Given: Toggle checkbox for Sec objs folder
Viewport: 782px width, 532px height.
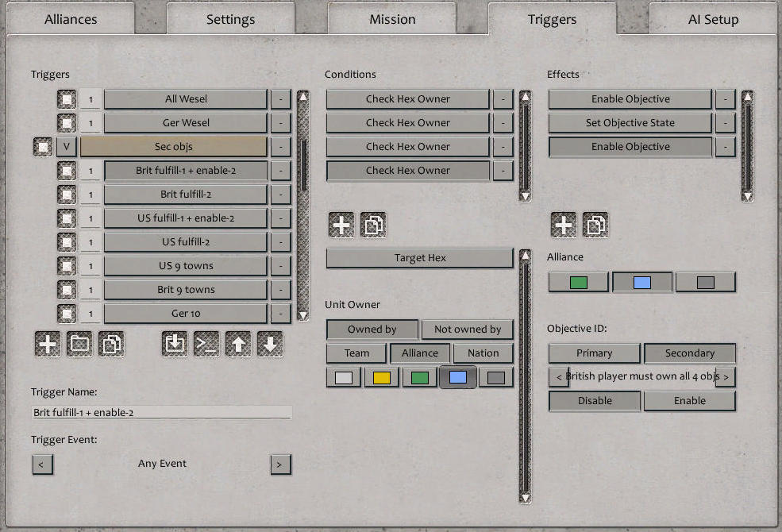Looking at the screenshot, I should click(43, 147).
